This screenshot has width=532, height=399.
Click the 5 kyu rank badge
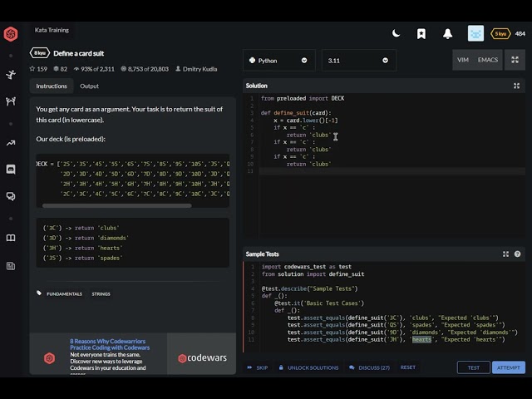[500, 33]
